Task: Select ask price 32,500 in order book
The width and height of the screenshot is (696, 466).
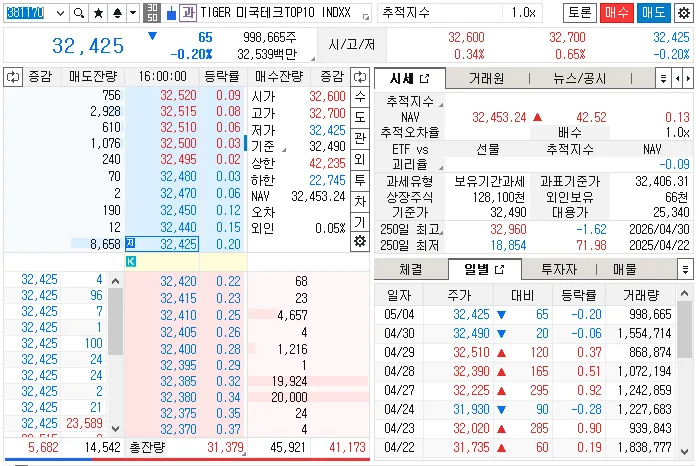Action: coord(178,143)
